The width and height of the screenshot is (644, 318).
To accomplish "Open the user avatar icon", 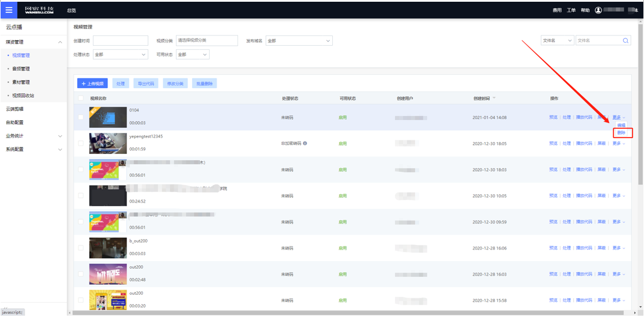I will click(x=598, y=10).
